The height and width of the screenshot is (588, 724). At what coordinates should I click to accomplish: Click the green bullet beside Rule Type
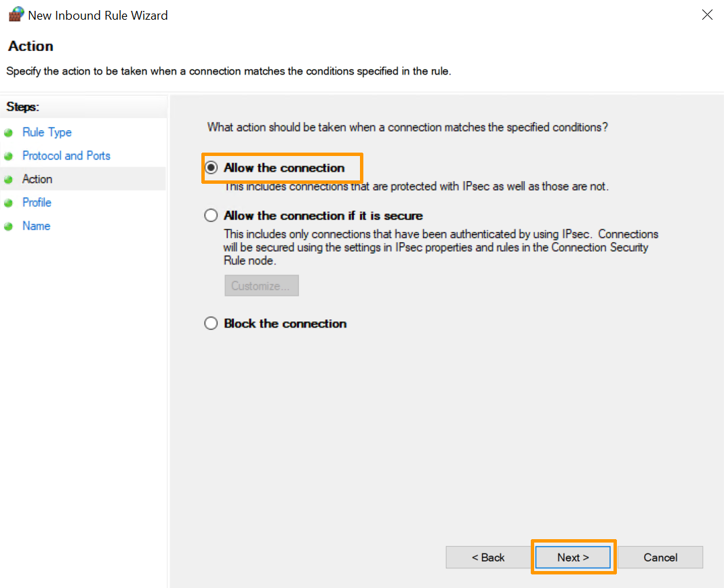[x=9, y=133]
